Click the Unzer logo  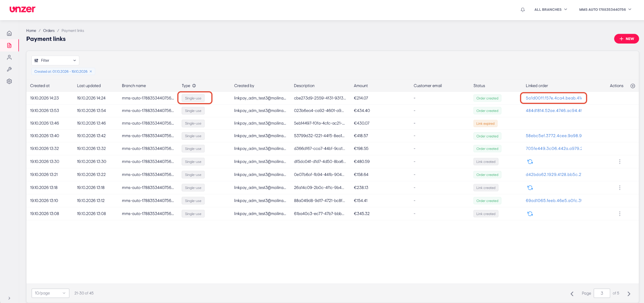(x=22, y=9)
